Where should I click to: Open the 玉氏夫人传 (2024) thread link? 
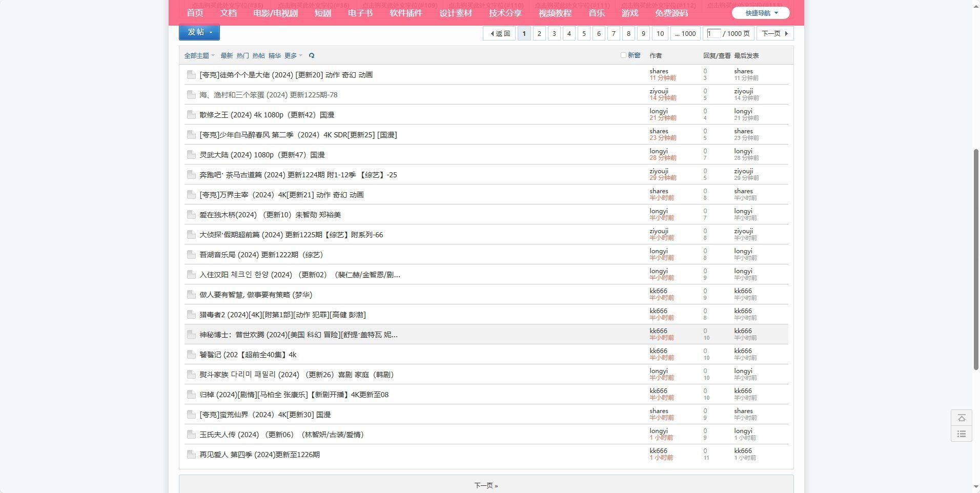click(281, 435)
